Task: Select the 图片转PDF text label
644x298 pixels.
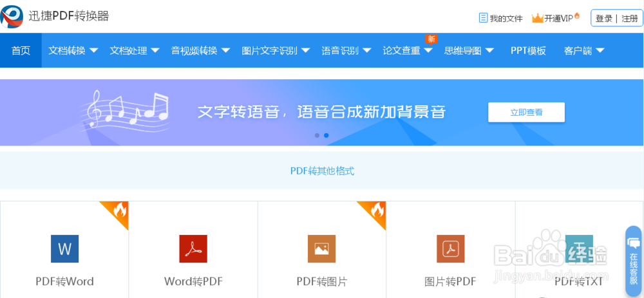Action: tap(450, 281)
